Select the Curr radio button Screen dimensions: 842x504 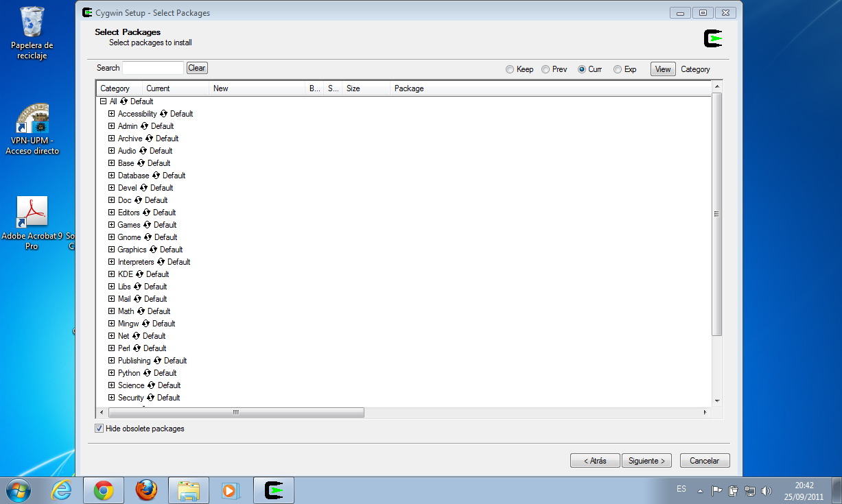click(582, 69)
